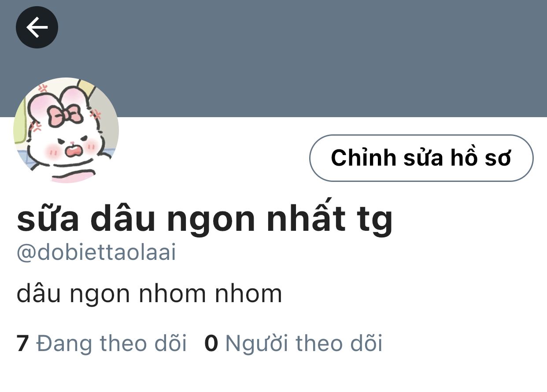Go back using the arrow icon
The image size is (547, 392).
(x=37, y=28)
